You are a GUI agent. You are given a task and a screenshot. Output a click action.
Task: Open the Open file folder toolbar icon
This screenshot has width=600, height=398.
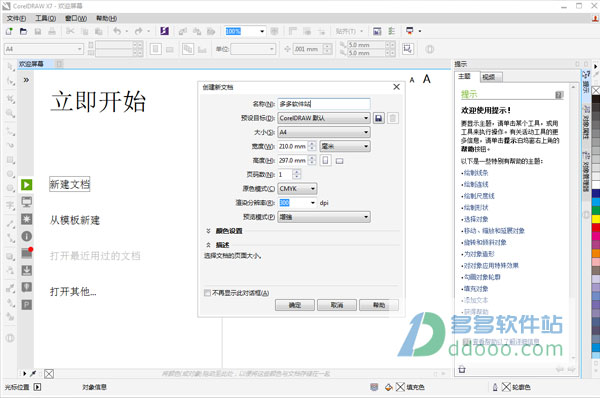23,31
